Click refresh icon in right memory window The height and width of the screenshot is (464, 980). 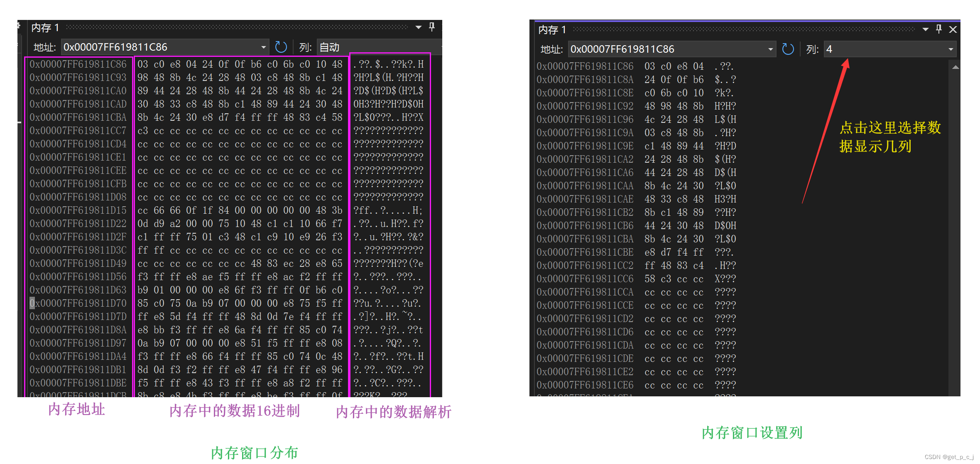pos(788,49)
